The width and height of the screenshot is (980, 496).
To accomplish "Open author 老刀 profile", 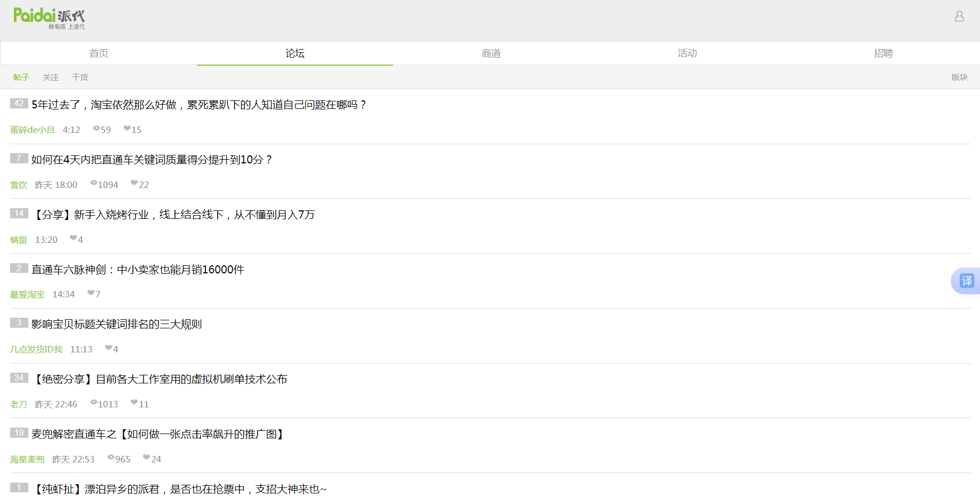I will pyautogui.click(x=18, y=404).
